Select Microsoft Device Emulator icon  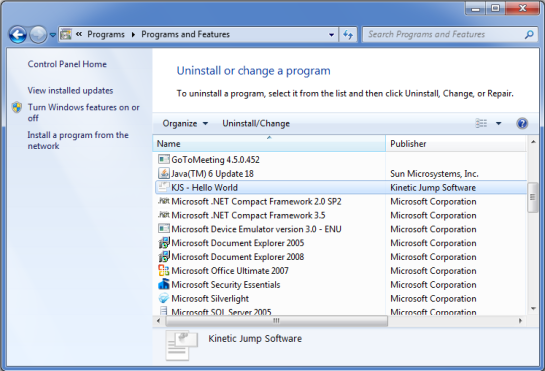(164, 229)
